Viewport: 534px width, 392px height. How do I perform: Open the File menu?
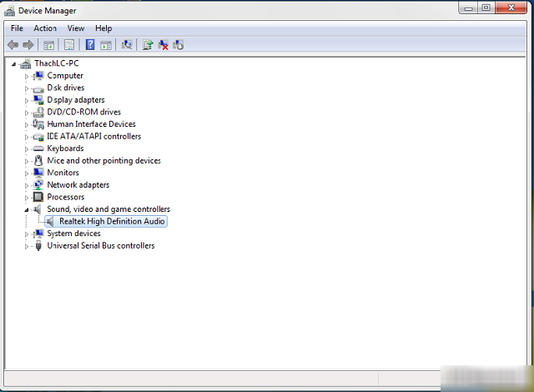point(17,28)
